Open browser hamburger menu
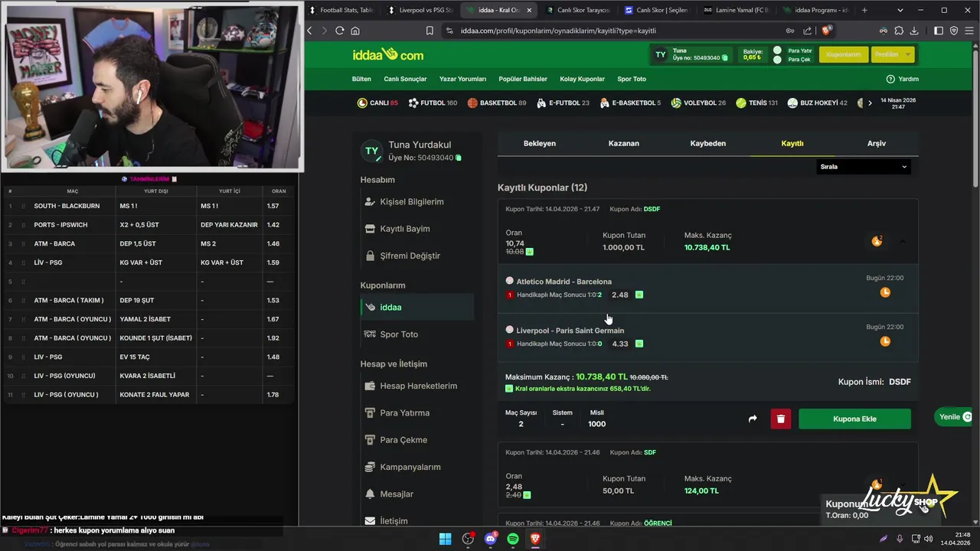Screen dimensions: 980x551 tap(969, 31)
